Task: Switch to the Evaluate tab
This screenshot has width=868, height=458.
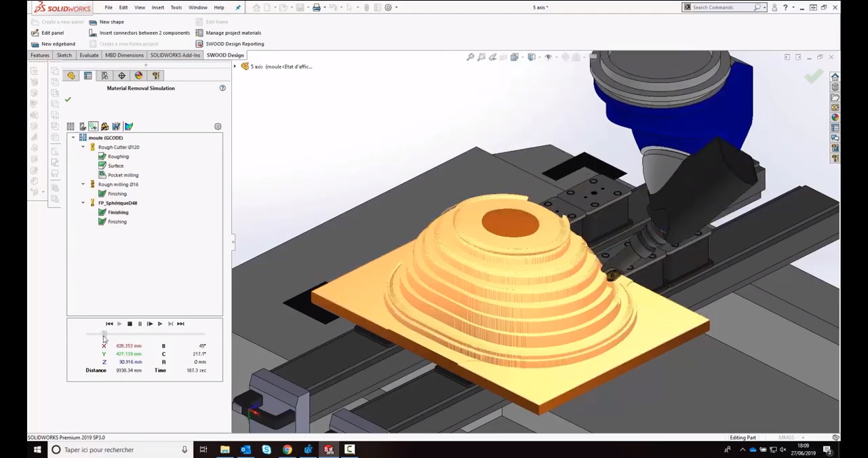Action: pyautogui.click(x=89, y=55)
